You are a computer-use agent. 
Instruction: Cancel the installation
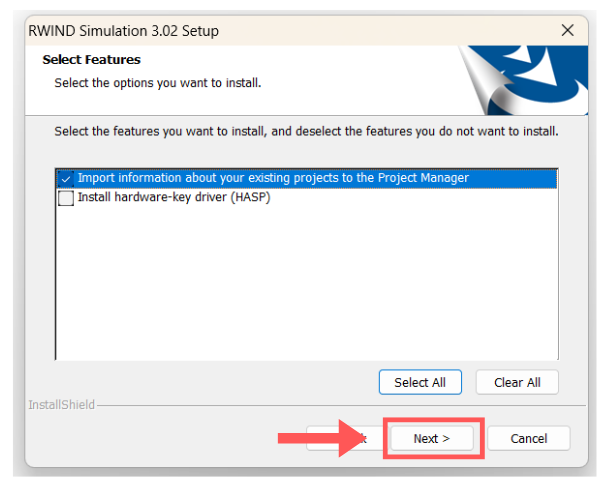point(528,438)
